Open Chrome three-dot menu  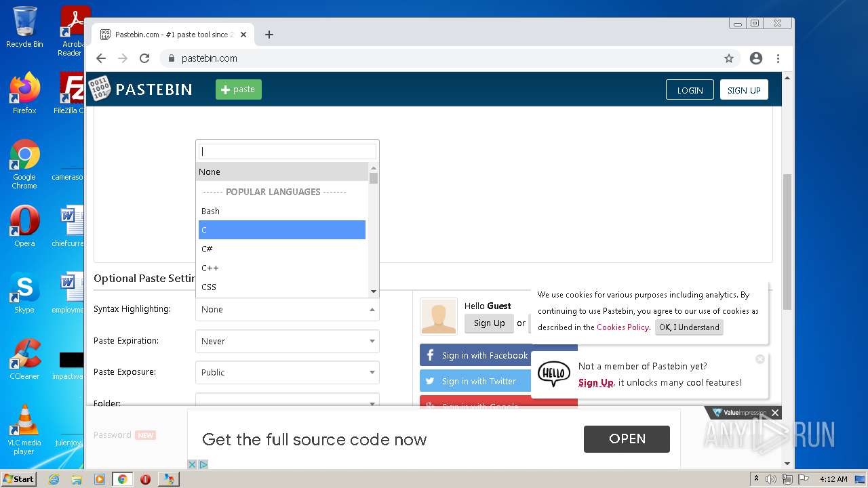click(778, 58)
